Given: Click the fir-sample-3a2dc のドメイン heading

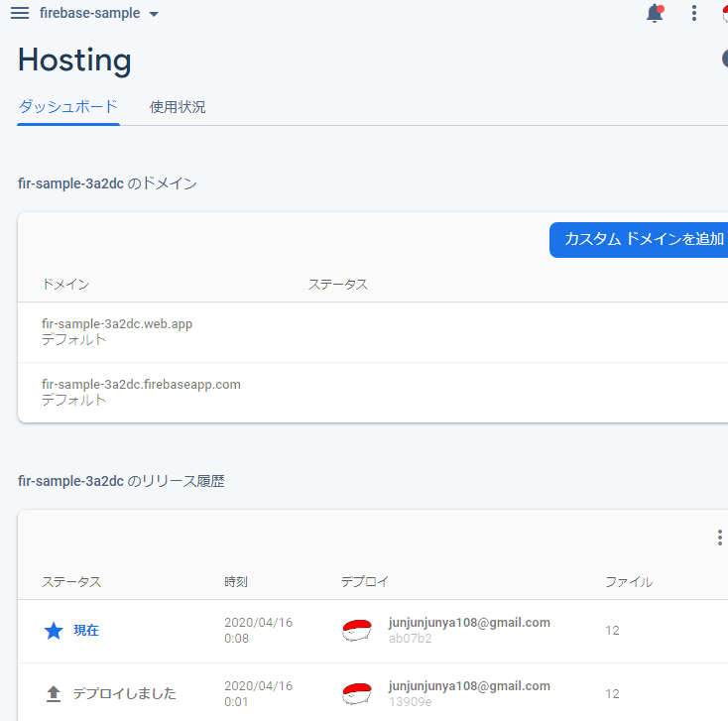Looking at the screenshot, I should [107, 183].
